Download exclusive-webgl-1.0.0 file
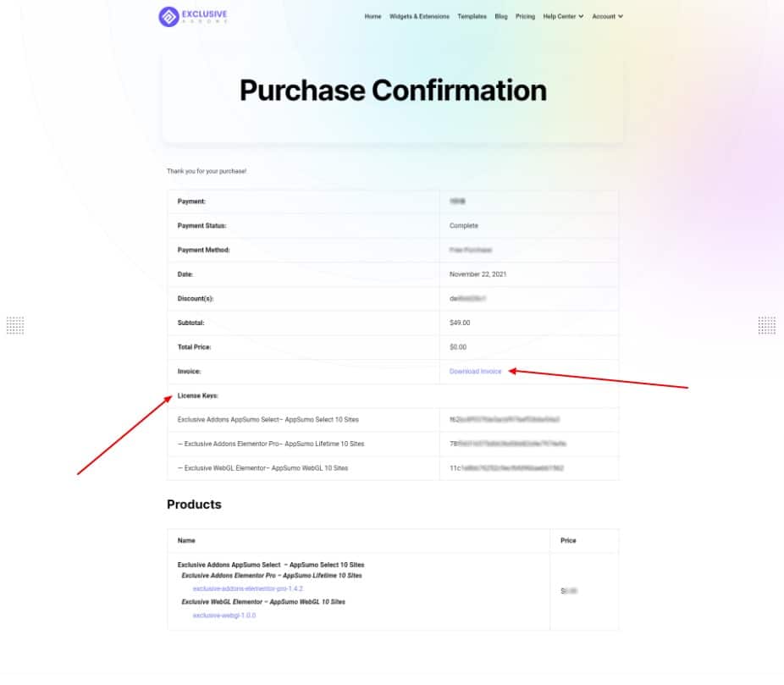The height and width of the screenshot is (685, 784). 224,615
